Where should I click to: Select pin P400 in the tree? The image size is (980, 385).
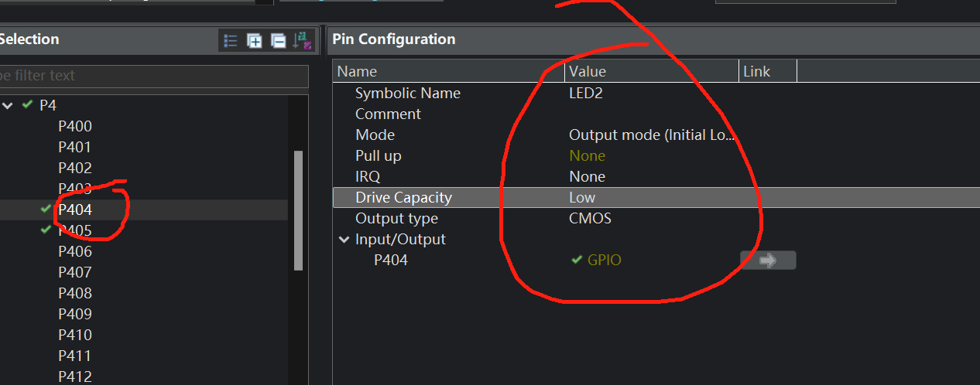(75, 126)
